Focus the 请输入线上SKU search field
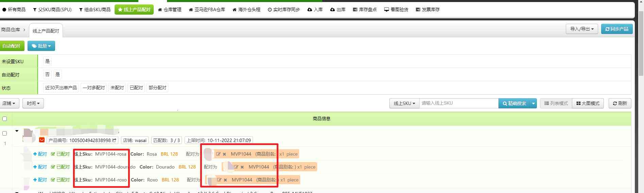This screenshot has width=644, height=193. (x=459, y=103)
